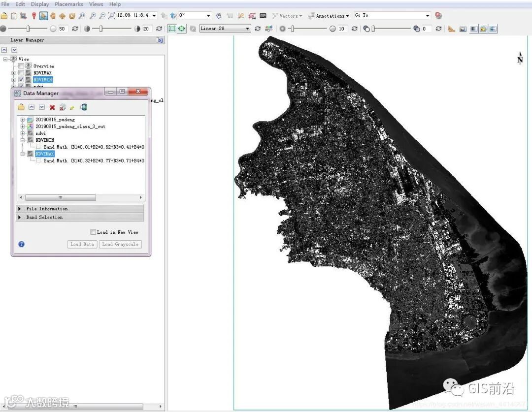Activate the Select arrow tool
The height and width of the screenshot is (412, 532).
click(x=44, y=16)
